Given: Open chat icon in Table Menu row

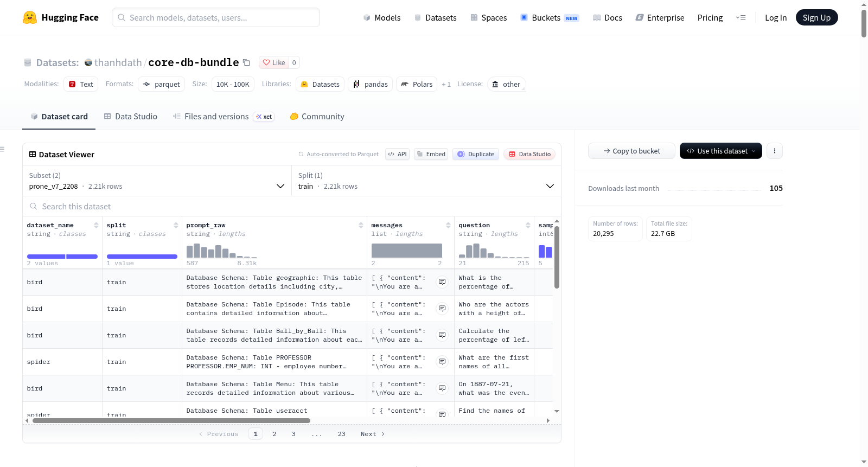Looking at the screenshot, I should (x=442, y=388).
